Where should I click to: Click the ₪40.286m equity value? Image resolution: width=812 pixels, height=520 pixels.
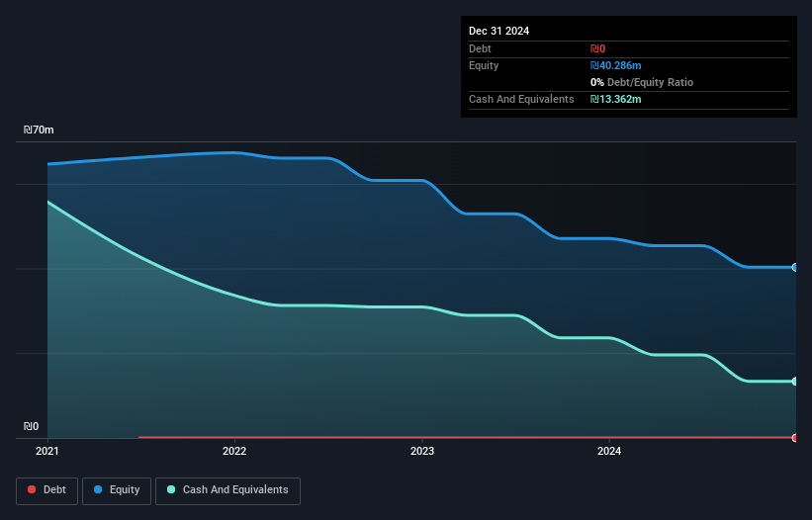616,65
